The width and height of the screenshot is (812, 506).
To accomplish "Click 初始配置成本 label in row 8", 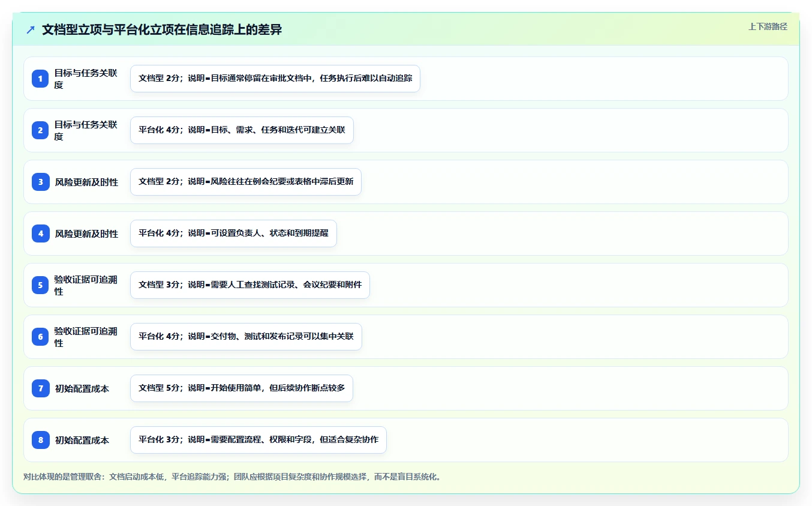I will (82, 440).
